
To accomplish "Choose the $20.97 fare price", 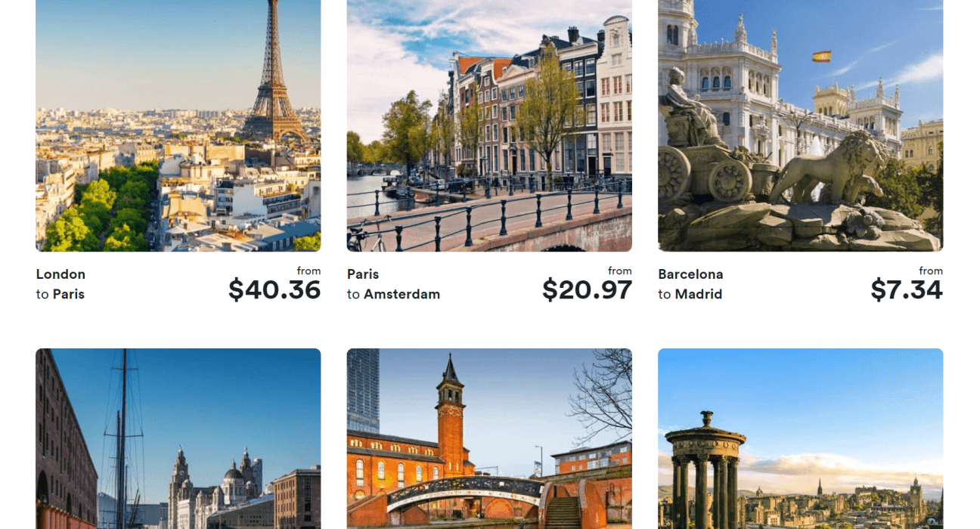I will (587, 289).
